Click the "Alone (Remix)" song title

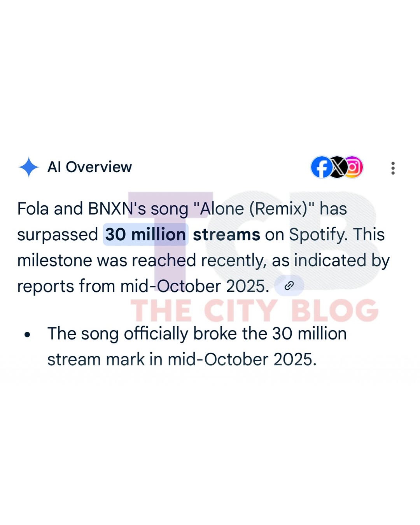point(254,209)
